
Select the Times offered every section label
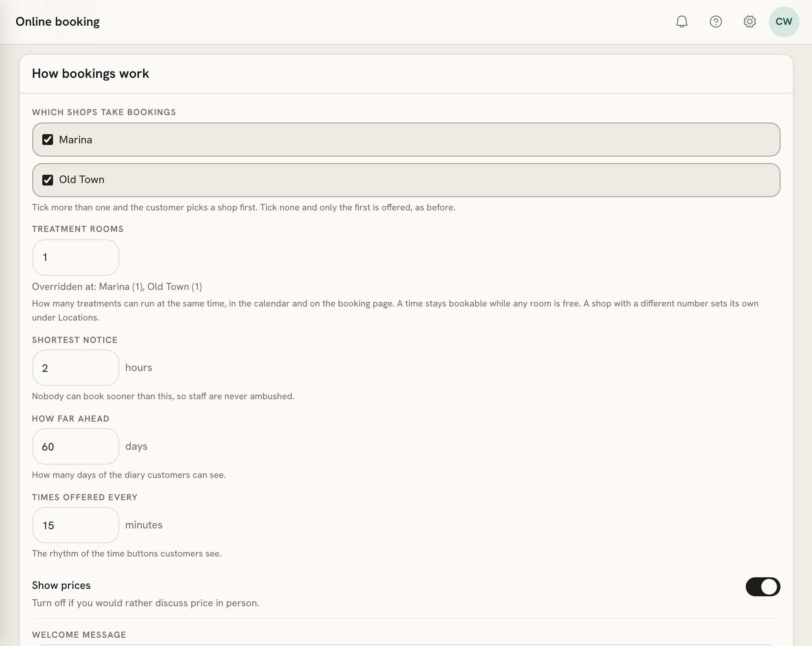point(85,497)
